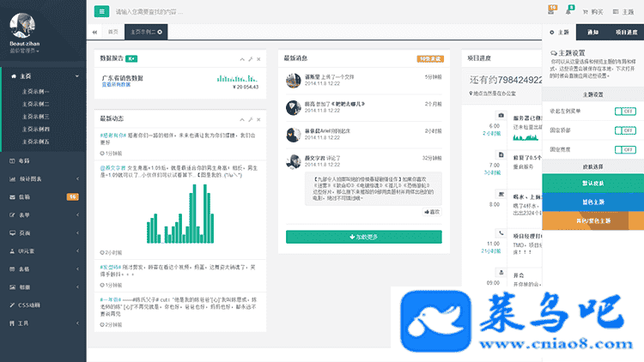Click the double-left arrow tab scroll button
The width and height of the screenshot is (644, 362).
tap(94, 32)
